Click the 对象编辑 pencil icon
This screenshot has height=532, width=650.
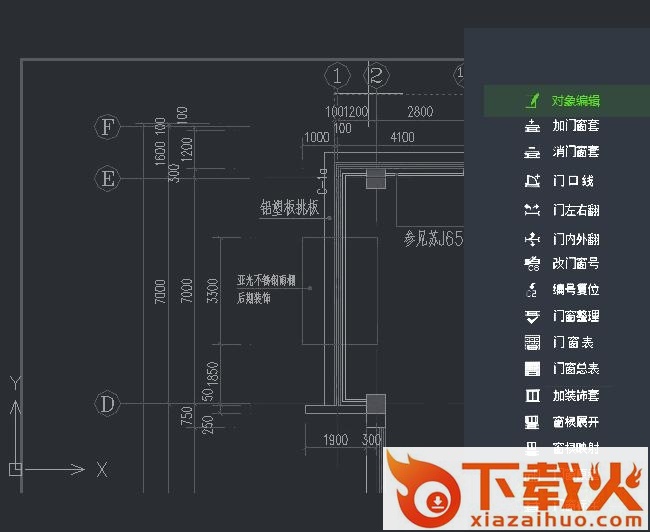[532, 100]
